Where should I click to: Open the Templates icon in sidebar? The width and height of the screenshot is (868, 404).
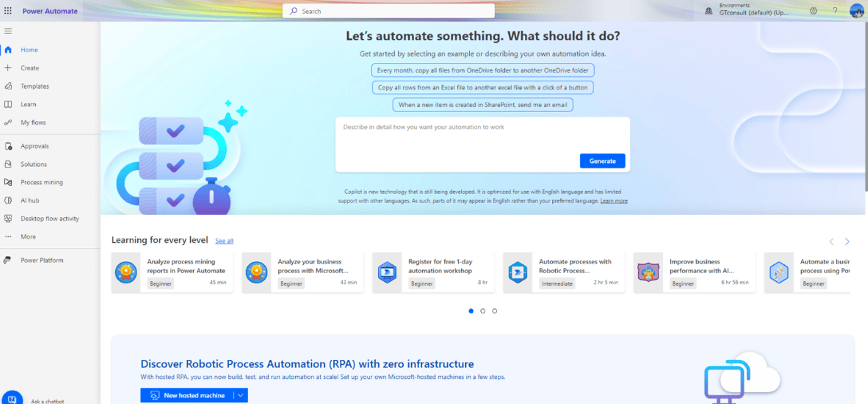click(x=8, y=86)
